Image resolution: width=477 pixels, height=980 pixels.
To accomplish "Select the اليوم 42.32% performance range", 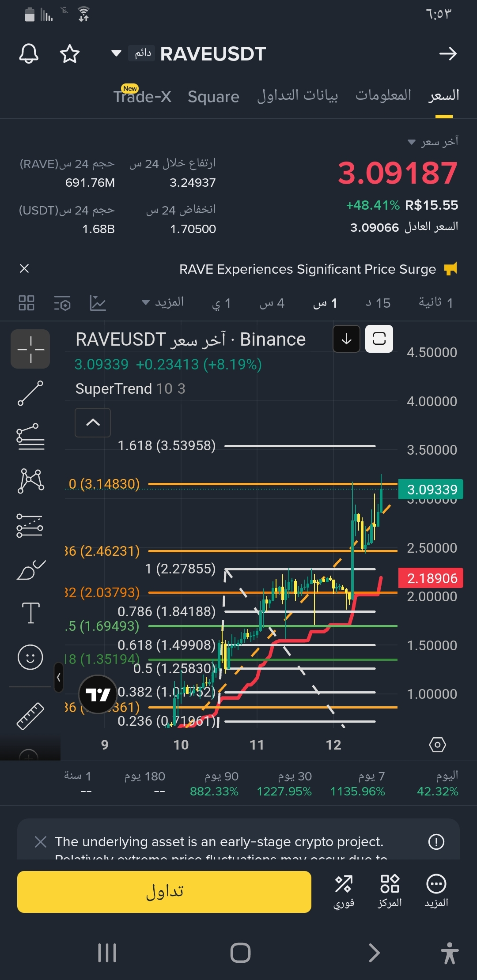I will [437, 783].
